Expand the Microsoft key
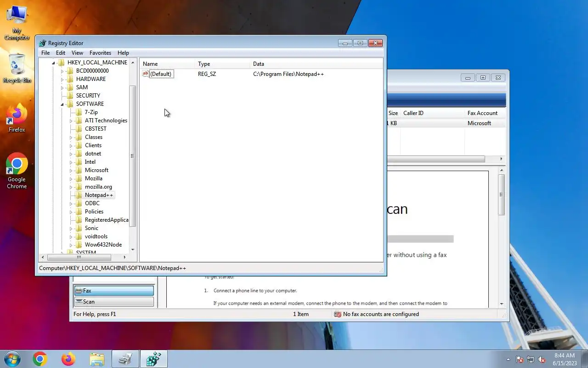588x368 pixels. pos(71,170)
